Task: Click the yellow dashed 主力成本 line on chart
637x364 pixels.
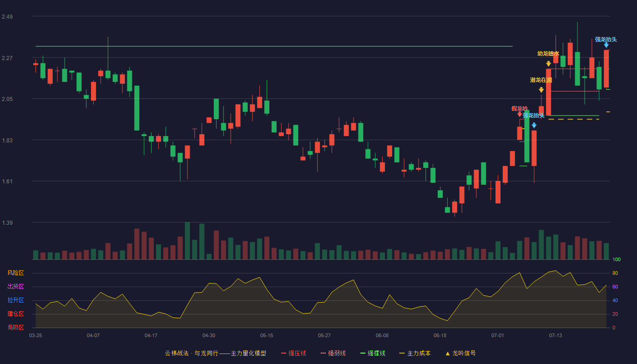Action: tap(573, 119)
